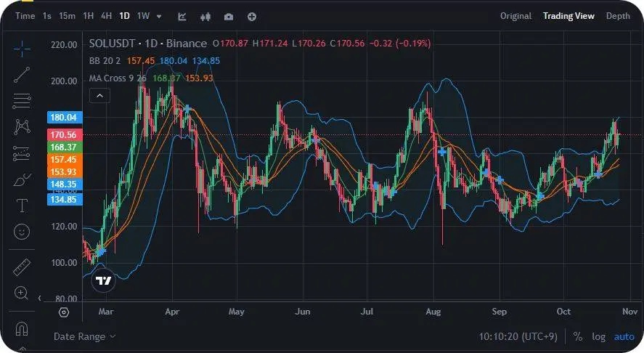
Task: Switch to the Depth chart tab
Action: point(618,16)
